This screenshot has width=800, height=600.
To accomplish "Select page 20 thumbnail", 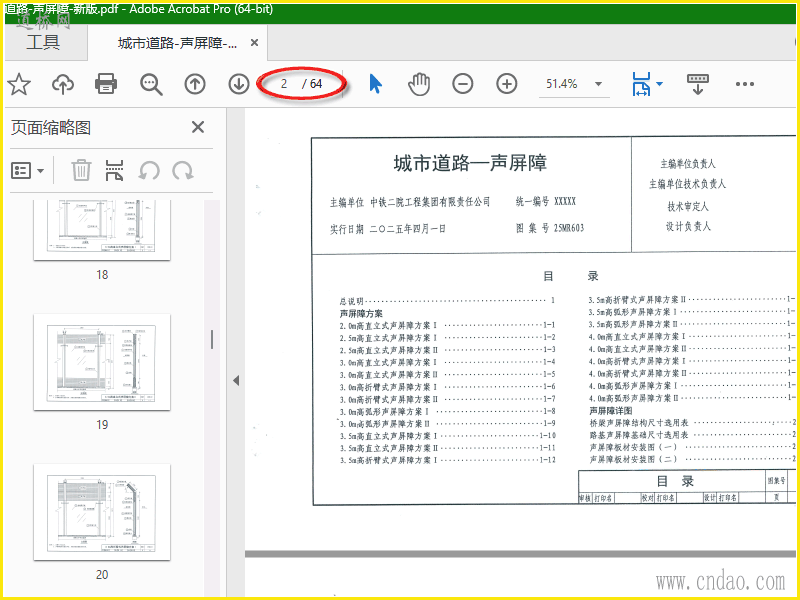I will coord(102,512).
